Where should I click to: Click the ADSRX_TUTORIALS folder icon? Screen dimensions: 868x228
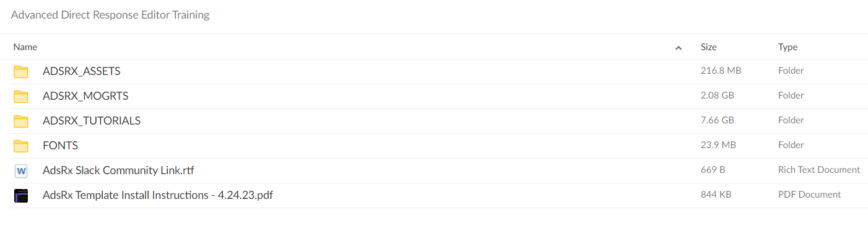coord(21,121)
